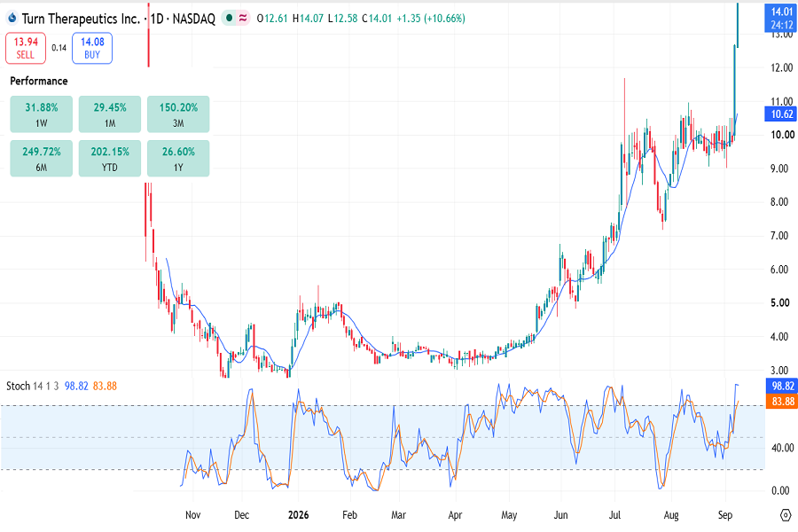Click the orange 83.88 value in Stoch legend
The height and width of the screenshot is (532, 798).
tap(105, 386)
